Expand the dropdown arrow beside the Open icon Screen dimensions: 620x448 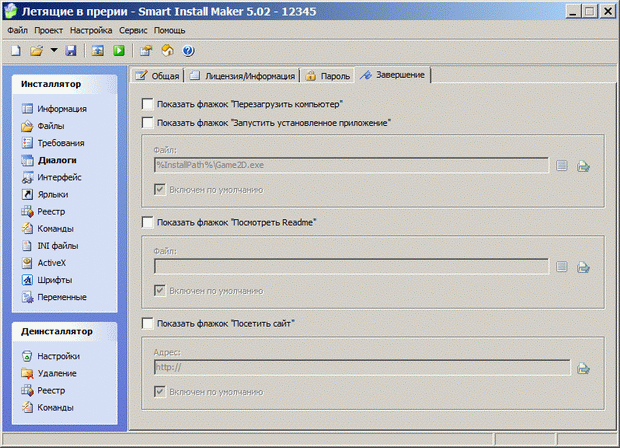tap(53, 50)
